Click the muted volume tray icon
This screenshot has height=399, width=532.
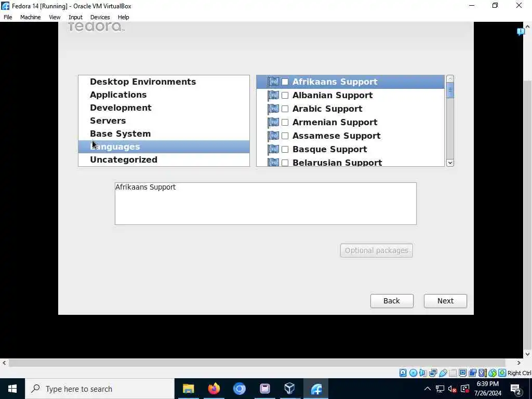point(453,389)
